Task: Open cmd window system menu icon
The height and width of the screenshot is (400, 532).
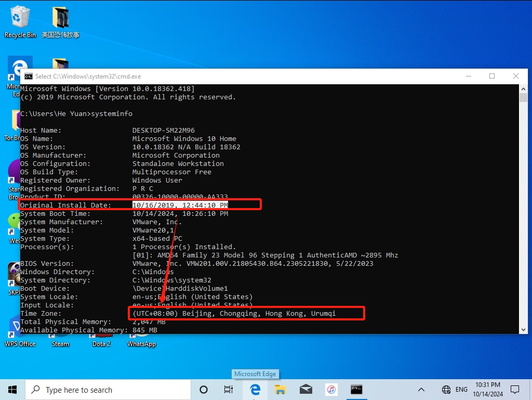Action: pyautogui.click(x=29, y=76)
